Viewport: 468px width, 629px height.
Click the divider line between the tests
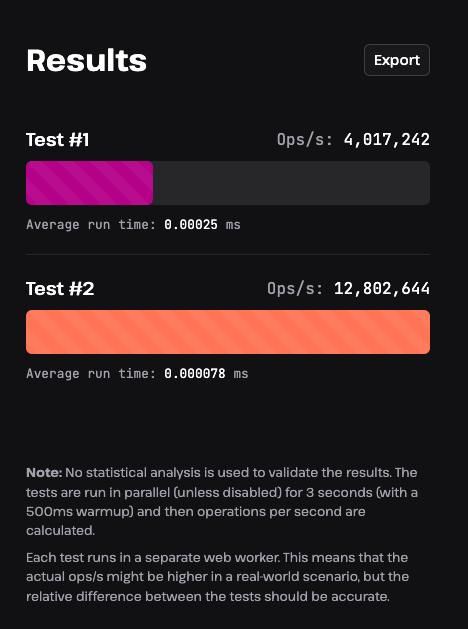tap(228, 254)
